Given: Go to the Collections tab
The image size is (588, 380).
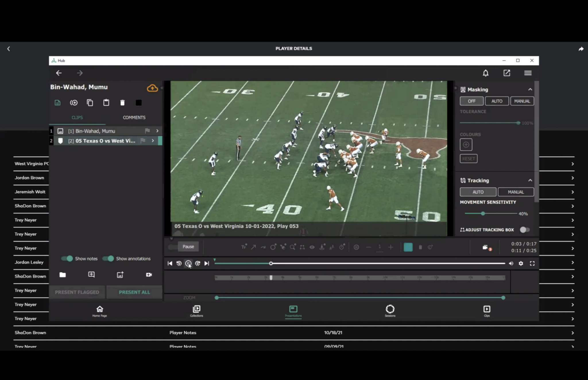Looking at the screenshot, I should coord(196,311).
